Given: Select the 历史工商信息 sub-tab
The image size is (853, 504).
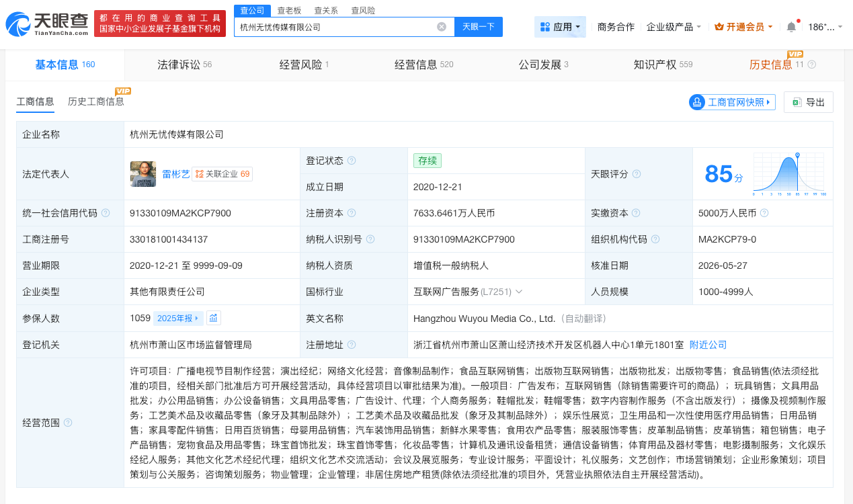Looking at the screenshot, I should pos(96,101).
